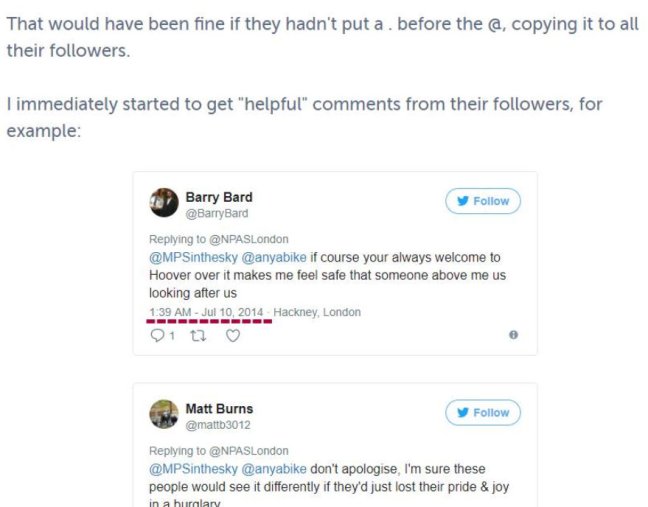Open @NPASLondon in Matt Burns' reply line
Image resolution: width=648 pixels, height=507 pixels.
pos(252,450)
